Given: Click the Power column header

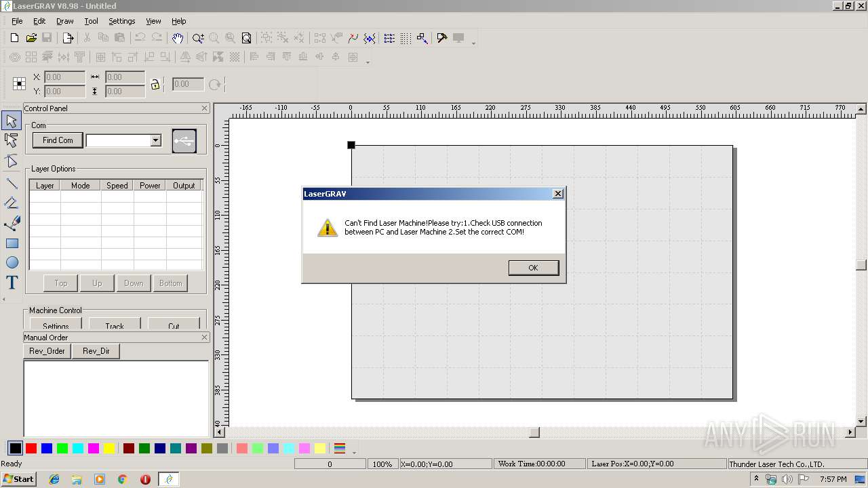Looking at the screenshot, I should coord(150,185).
